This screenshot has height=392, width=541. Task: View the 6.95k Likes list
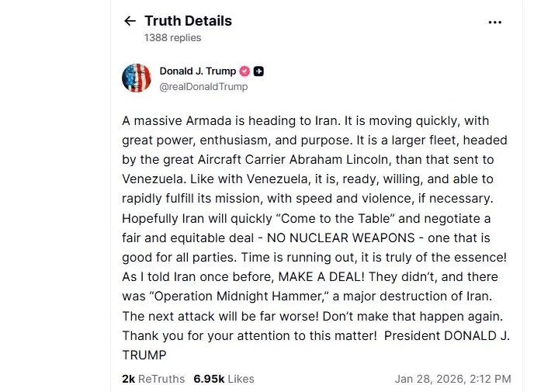[x=224, y=379]
